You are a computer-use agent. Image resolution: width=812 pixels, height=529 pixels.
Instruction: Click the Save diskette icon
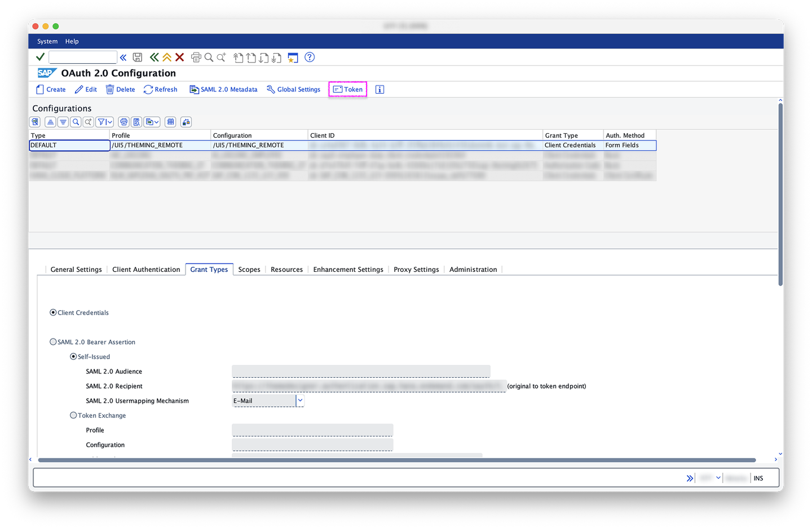pos(138,57)
